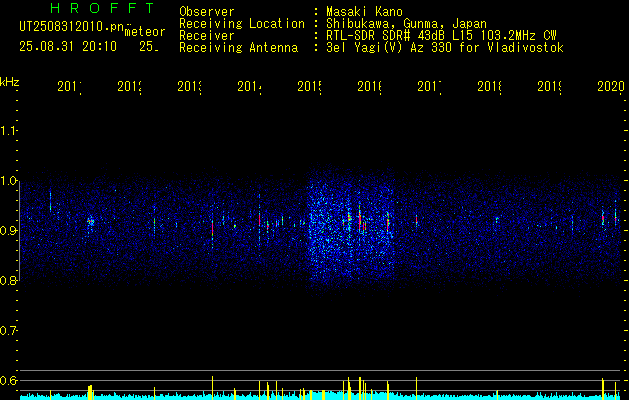Click the Receiver label
This screenshot has width=629, height=400.
[207, 36]
